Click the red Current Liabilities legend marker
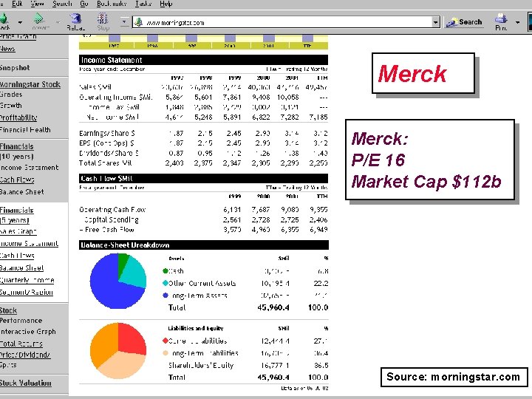This screenshot has height=399, width=532. pos(166,341)
